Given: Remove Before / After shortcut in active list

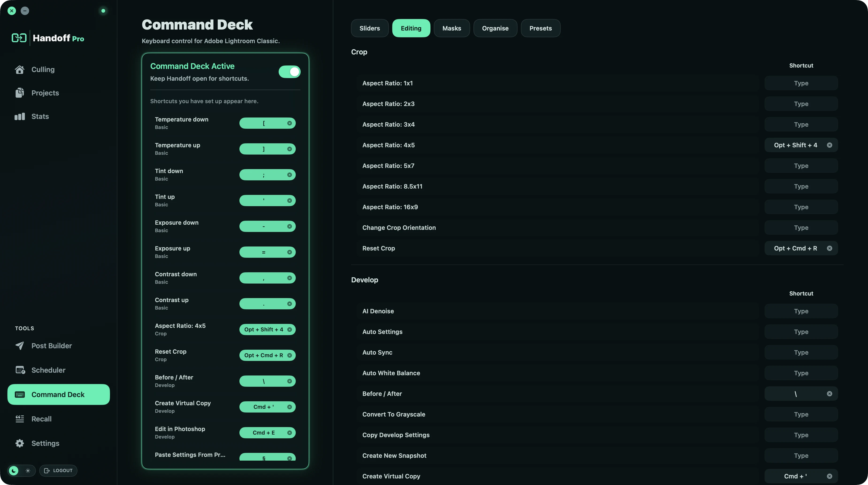Looking at the screenshot, I should pos(289,381).
